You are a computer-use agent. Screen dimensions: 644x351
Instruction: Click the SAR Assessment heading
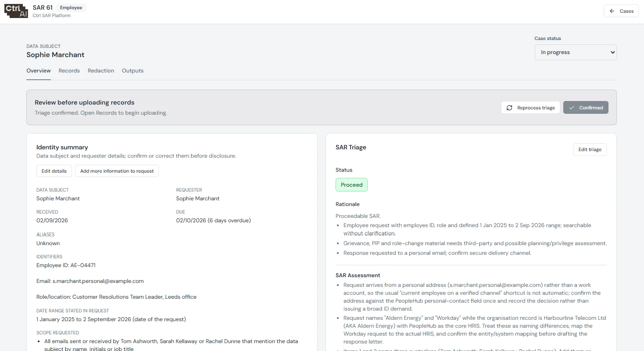tap(358, 275)
